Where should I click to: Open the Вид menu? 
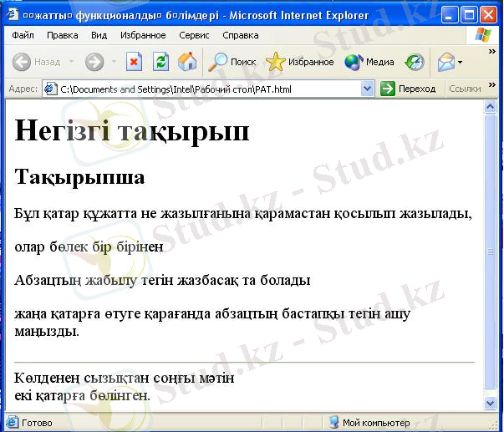click(99, 36)
